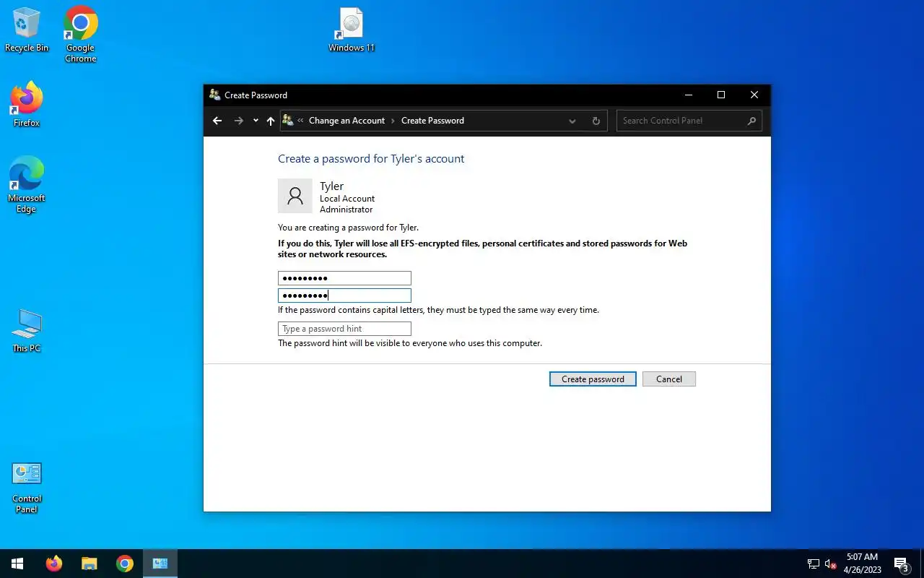
Task: Open the notification center icon
Action: pos(901,564)
